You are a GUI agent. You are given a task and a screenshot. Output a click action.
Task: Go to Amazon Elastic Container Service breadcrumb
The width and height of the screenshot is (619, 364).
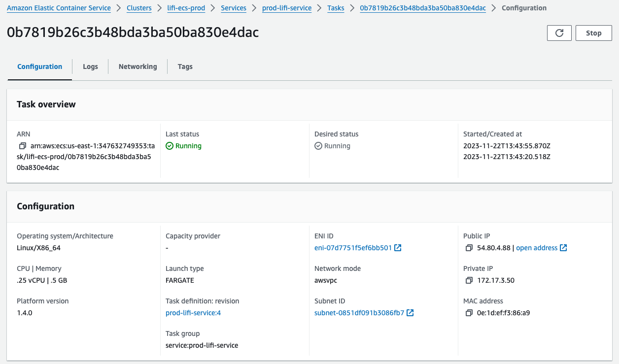(59, 8)
